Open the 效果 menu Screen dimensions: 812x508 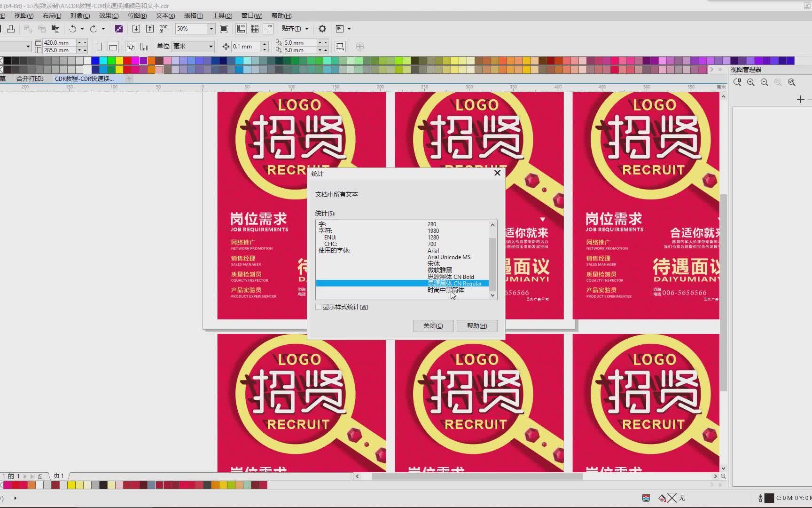click(x=109, y=16)
